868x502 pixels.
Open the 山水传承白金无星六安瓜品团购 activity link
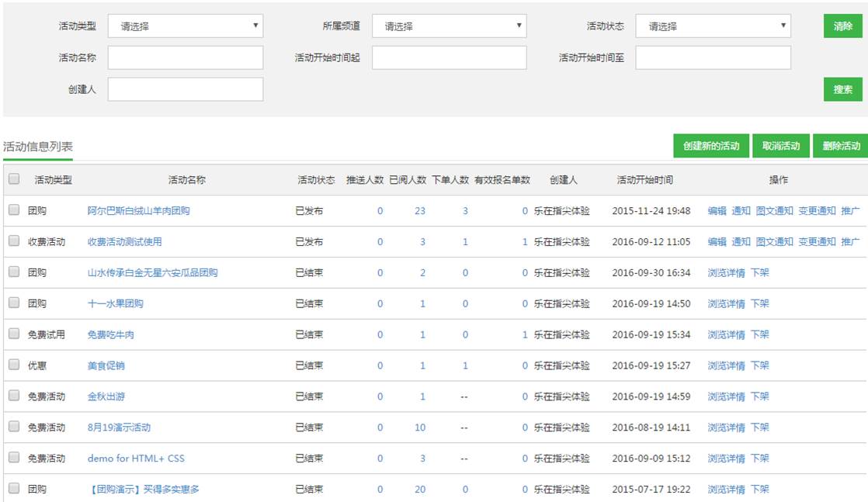(152, 272)
